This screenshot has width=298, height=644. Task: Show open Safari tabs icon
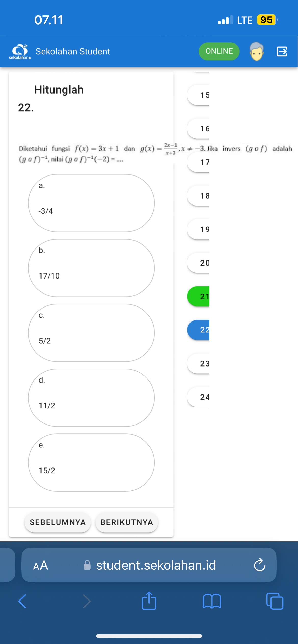point(275,601)
